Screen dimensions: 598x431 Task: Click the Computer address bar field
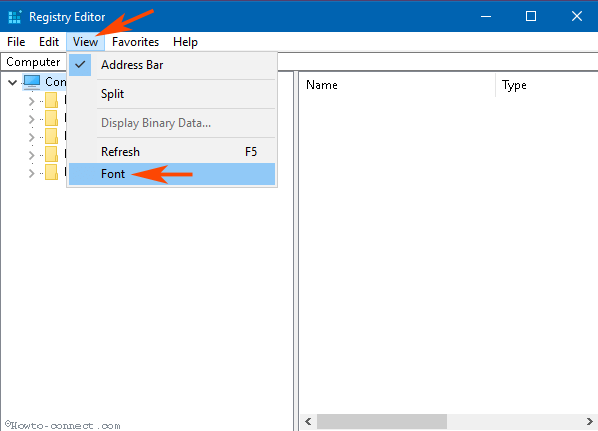coord(299,62)
